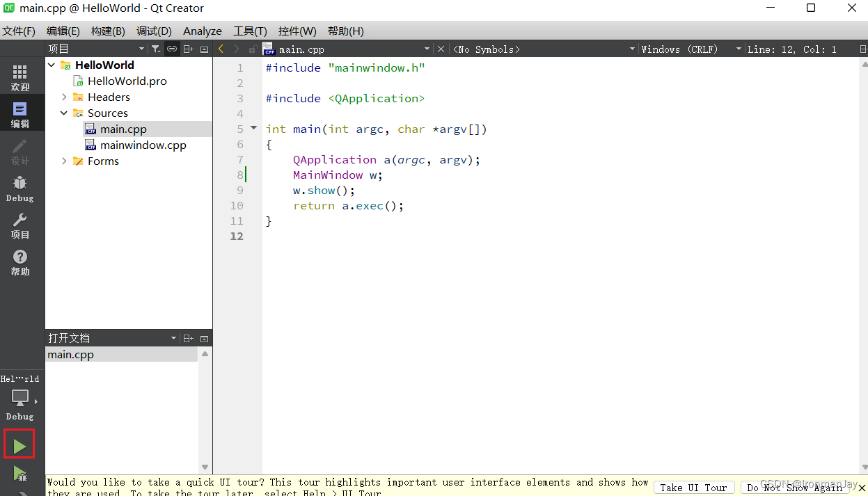Viewport: 868px width, 496px height.
Task: Click on return a.exec(); line
Action: [x=349, y=205]
